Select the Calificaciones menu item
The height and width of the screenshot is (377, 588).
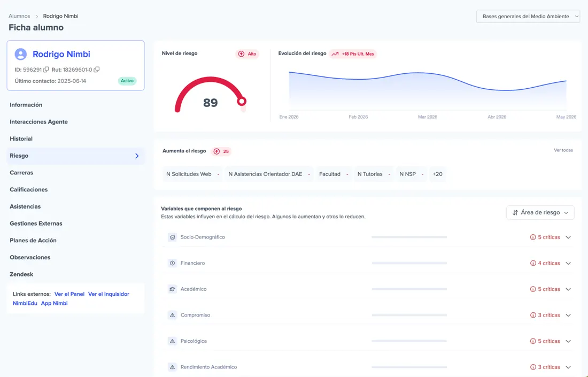coord(75,189)
